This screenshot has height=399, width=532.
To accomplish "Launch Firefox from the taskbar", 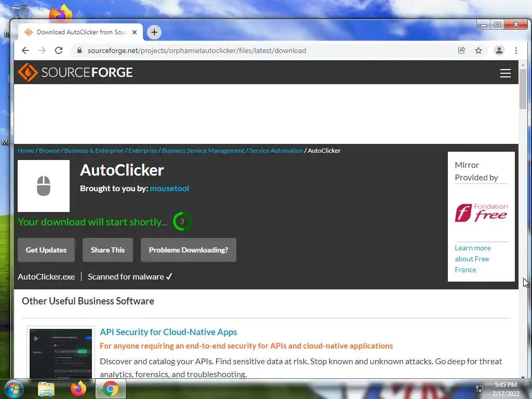I will [78, 389].
